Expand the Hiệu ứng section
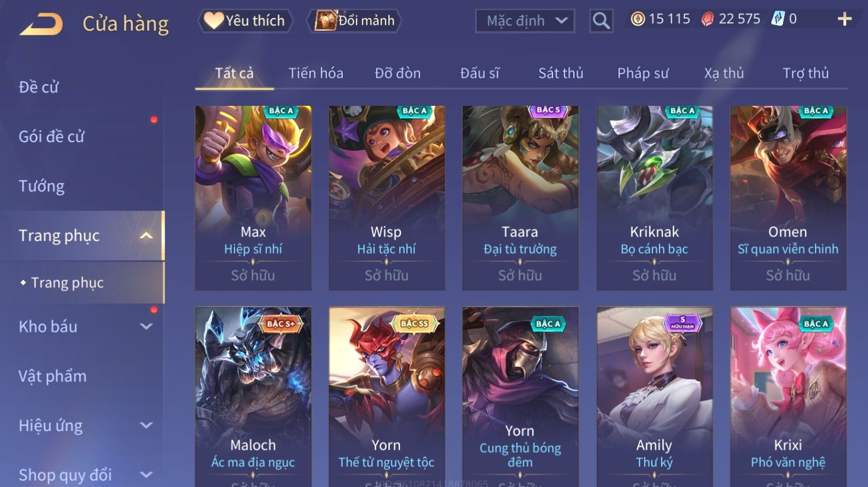 146,426
